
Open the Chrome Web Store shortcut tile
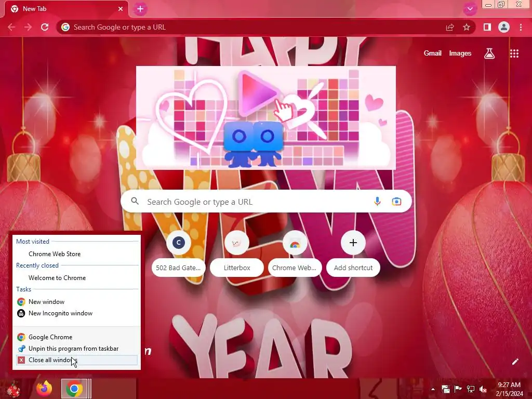click(295, 255)
